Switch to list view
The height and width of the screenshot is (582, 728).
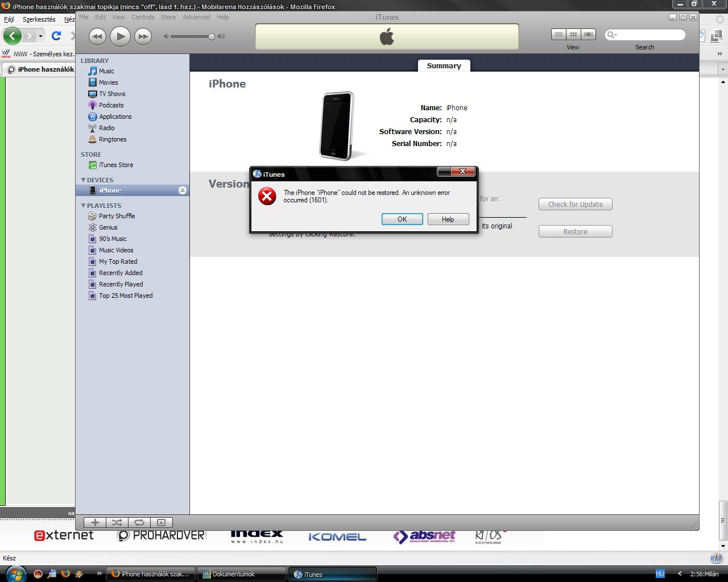[x=559, y=34]
